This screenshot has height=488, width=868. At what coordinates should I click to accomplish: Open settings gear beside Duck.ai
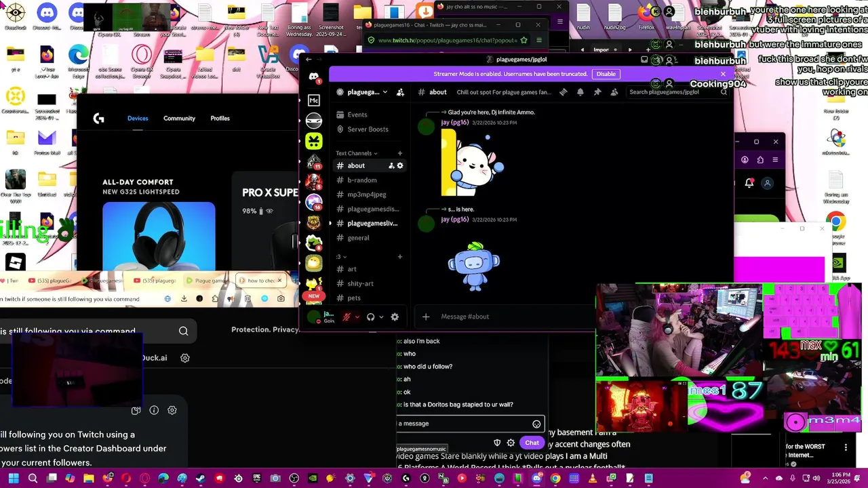(x=184, y=358)
